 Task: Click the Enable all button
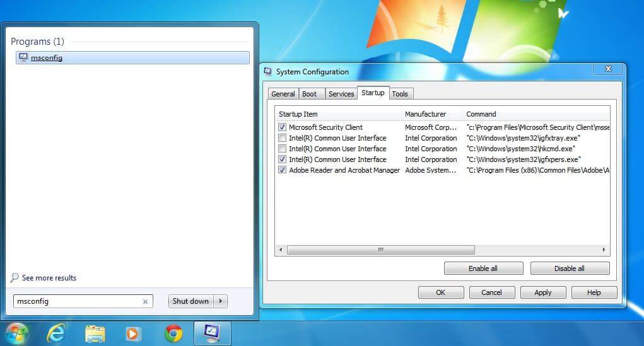(x=483, y=268)
